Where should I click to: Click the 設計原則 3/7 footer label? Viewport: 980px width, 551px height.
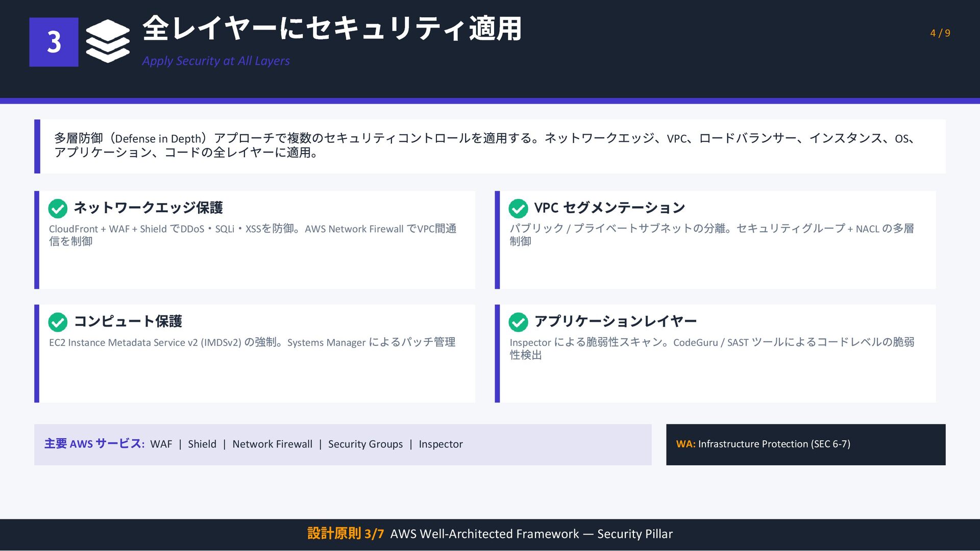point(346,534)
